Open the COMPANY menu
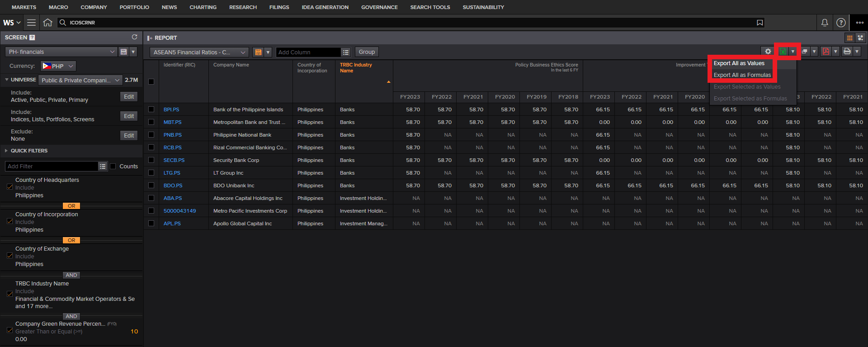 pyautogui.click(x=94, y=7)
